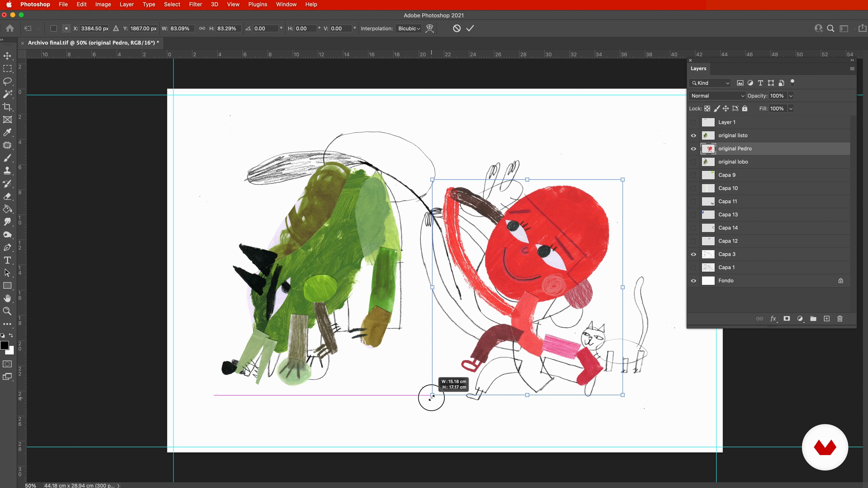Show the original lobo layer
The width and height of the screenshot is (868, 488).
click(693, 162)
